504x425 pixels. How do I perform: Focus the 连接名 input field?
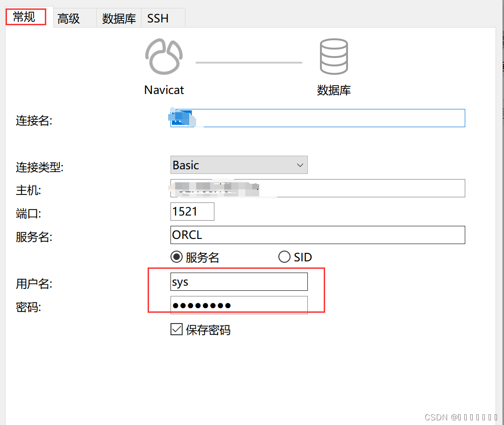tap(318, 118)
